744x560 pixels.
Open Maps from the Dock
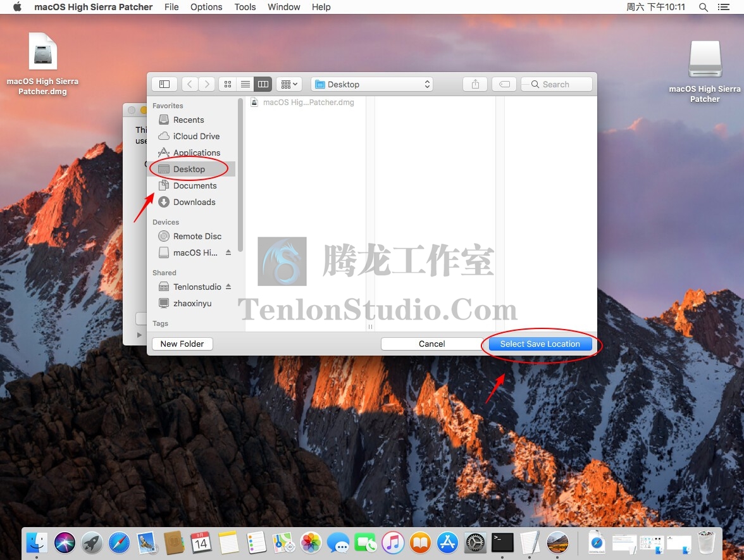283,542
